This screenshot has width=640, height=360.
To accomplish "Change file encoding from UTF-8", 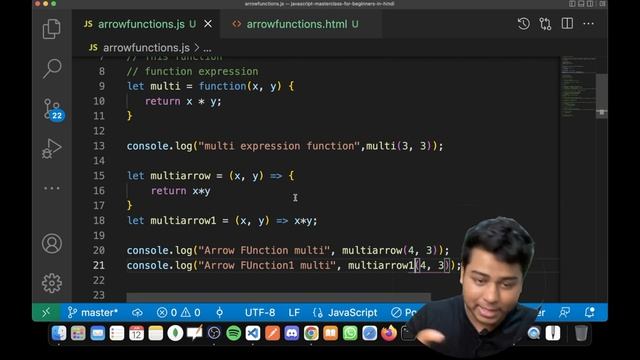I will tap(260, 313).
